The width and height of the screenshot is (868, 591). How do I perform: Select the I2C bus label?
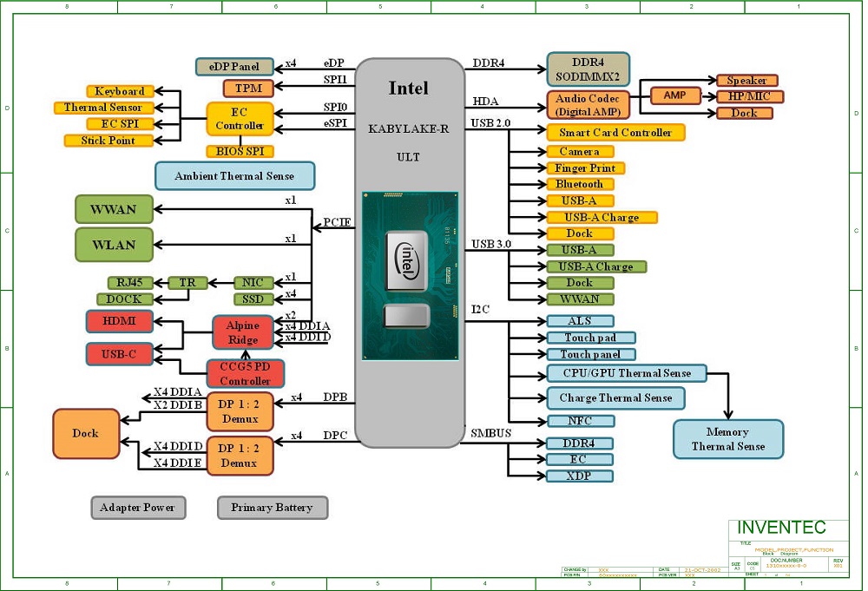pyautogui.click(x=480, y=309)
